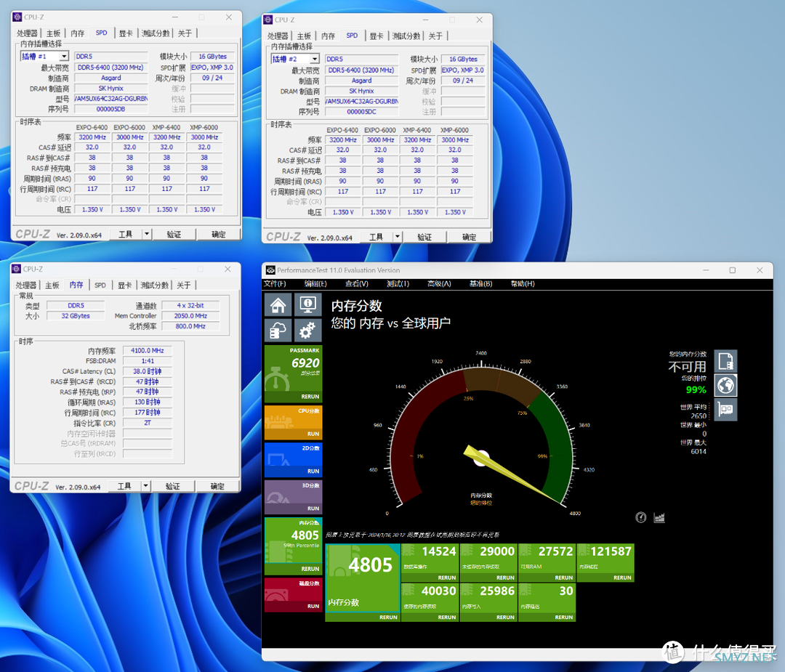Open the System Information monitor icon
785x672 pixels.
(307, 304)
